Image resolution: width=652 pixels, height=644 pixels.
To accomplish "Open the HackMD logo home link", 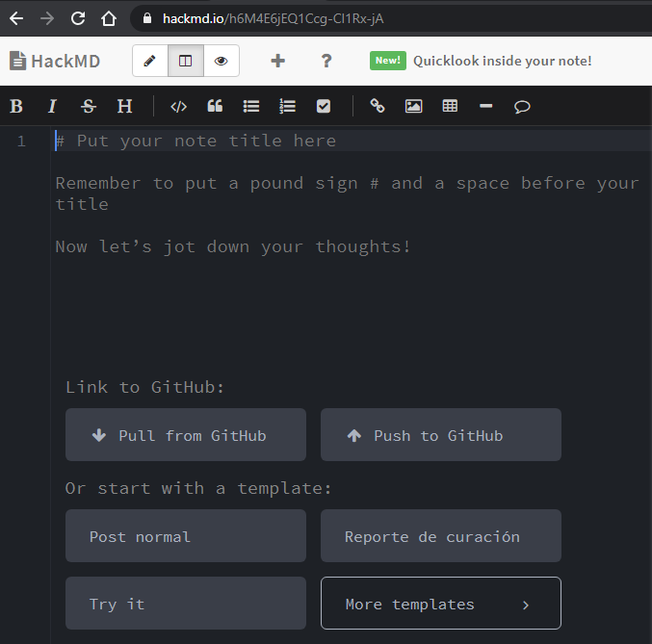I will click(55, 61).
